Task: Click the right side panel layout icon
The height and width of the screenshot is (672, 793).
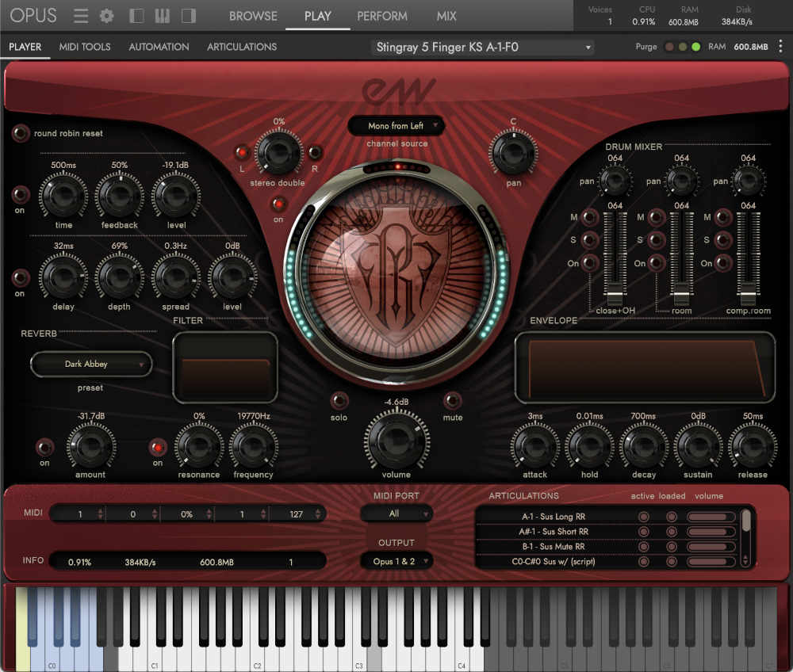Action: [x=188, y=15]
